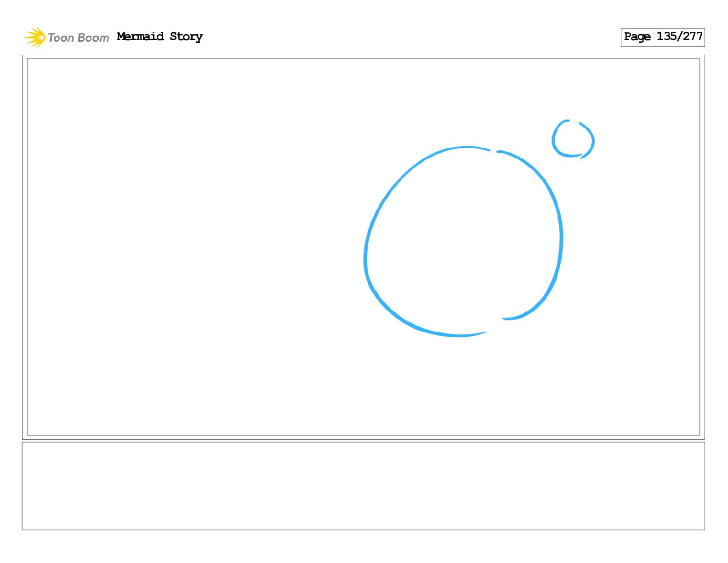Click the small blue circle sketch
728x563 pixels.
pyautogui.click(x=573, y=139)
